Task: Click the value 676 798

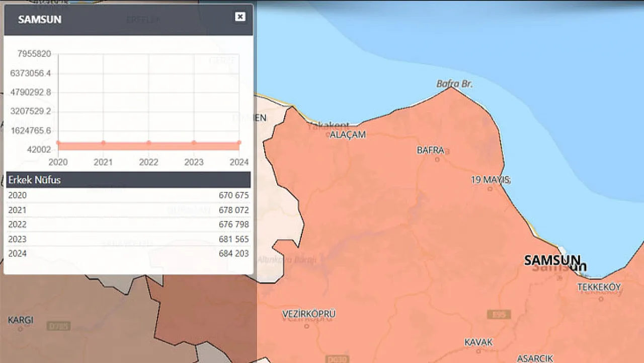Action: (x=233, y=224)
